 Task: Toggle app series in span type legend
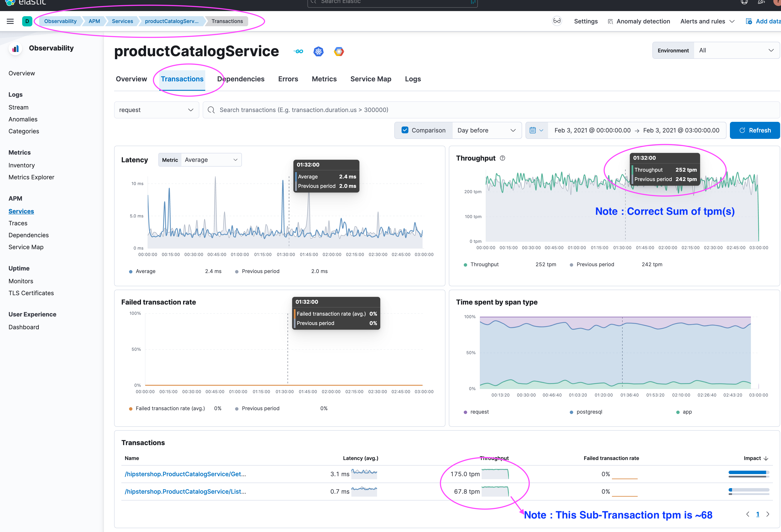687,412
